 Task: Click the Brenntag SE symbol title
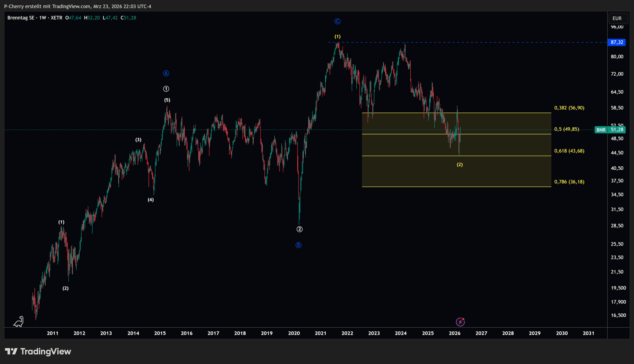click(x=21, y=18)
